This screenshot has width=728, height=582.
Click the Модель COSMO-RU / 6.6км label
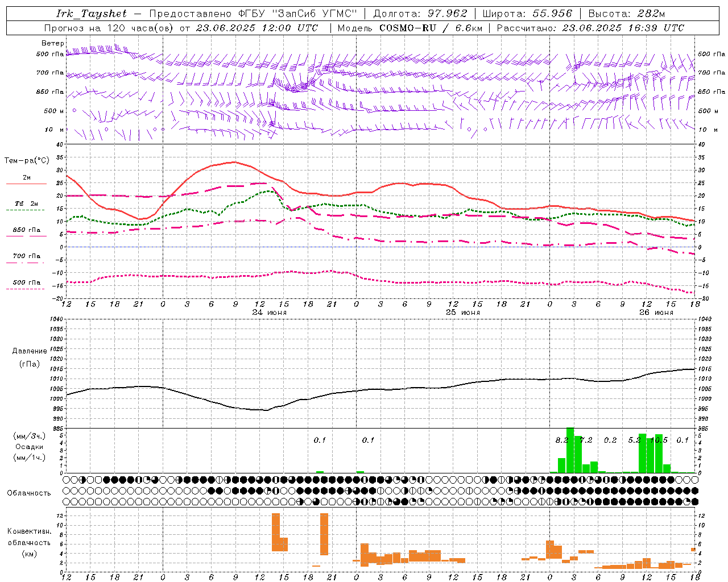(410, 28)
